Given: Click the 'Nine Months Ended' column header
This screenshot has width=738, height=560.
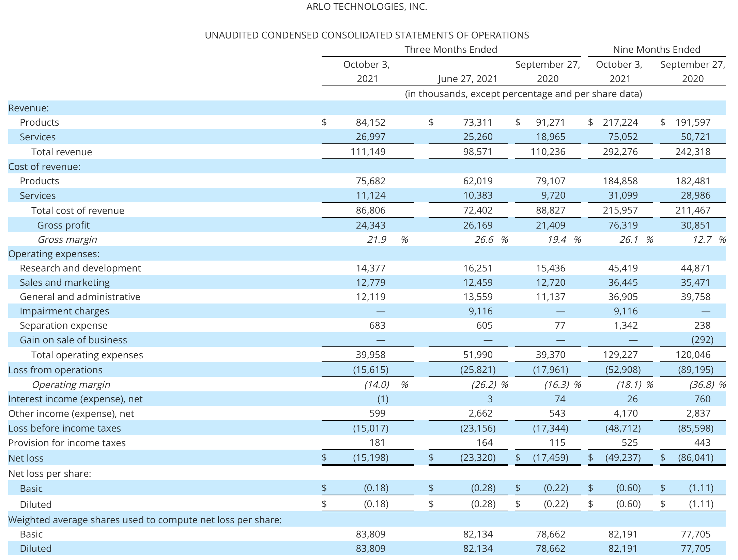Looking at the screenshot, I should pos(657,49).
